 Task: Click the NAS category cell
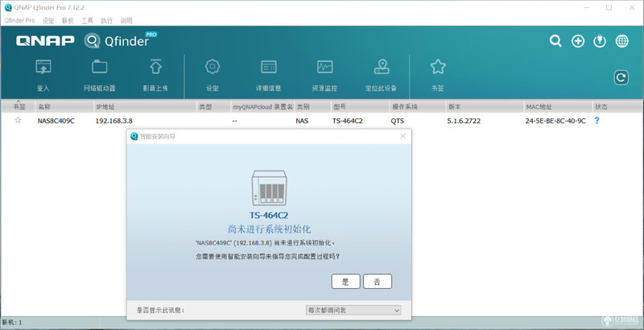302,121
